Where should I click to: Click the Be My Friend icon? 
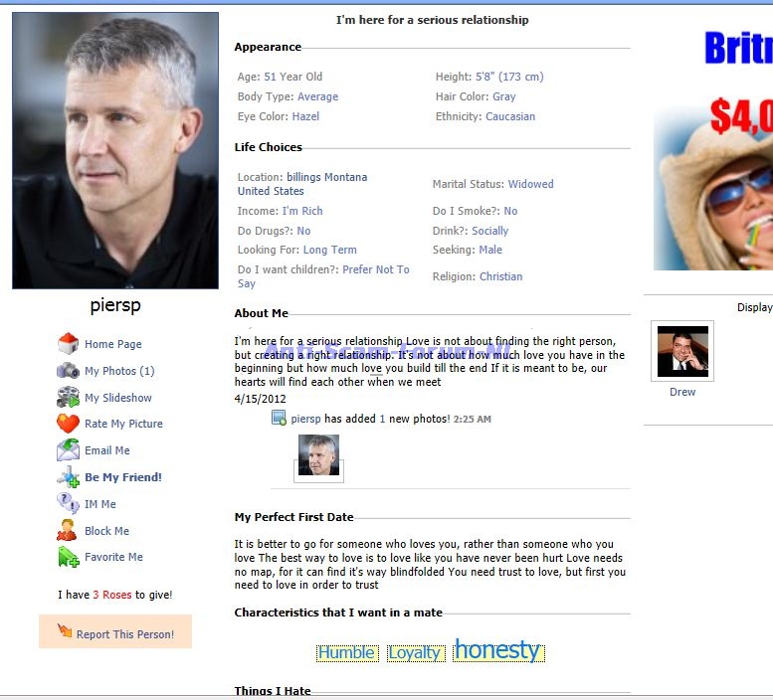68,477
